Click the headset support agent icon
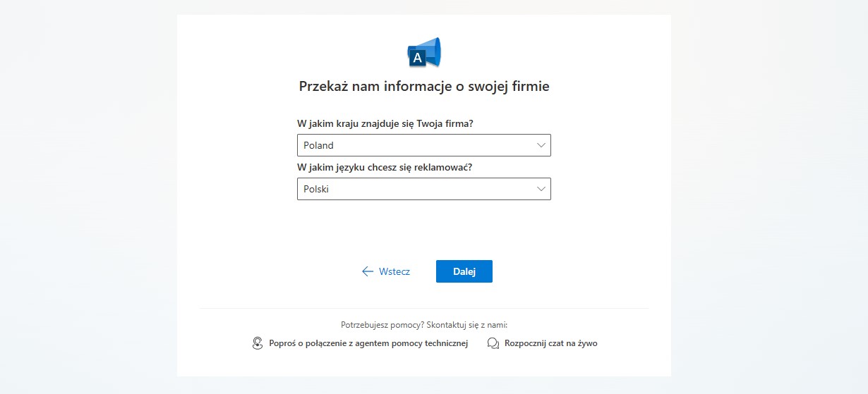This screenshot has width=868, height=394. point(258,343)
